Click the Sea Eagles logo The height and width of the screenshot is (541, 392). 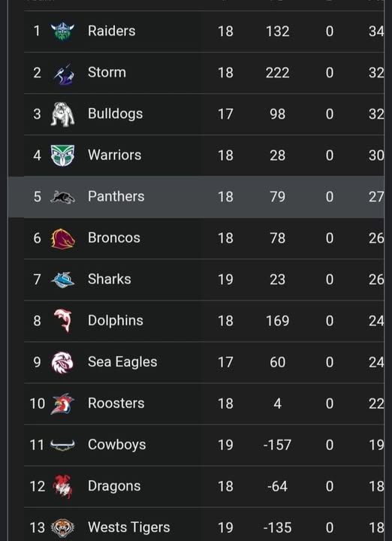[x=62, y=362]
